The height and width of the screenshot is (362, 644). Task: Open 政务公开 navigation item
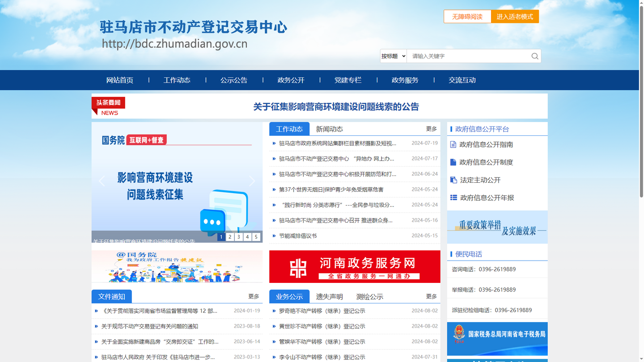click(291, 80)
